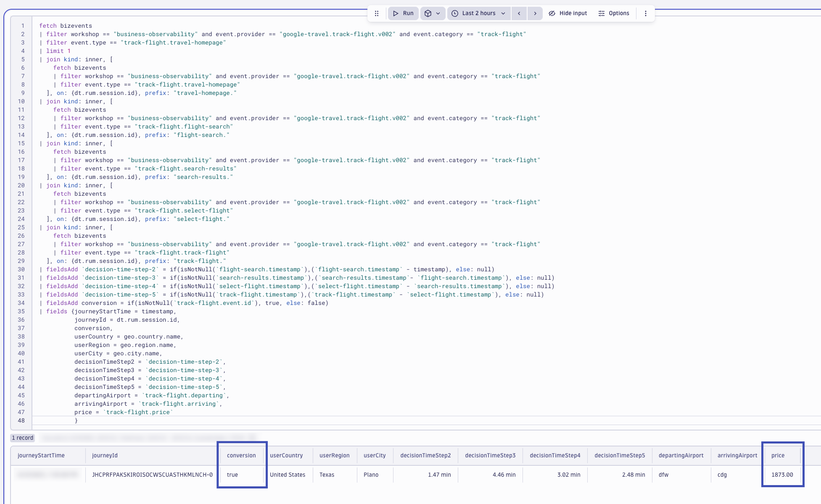821x504 pixels.
Task: Click the decisionTimeStep4 column header
Action: pos(555,456)
